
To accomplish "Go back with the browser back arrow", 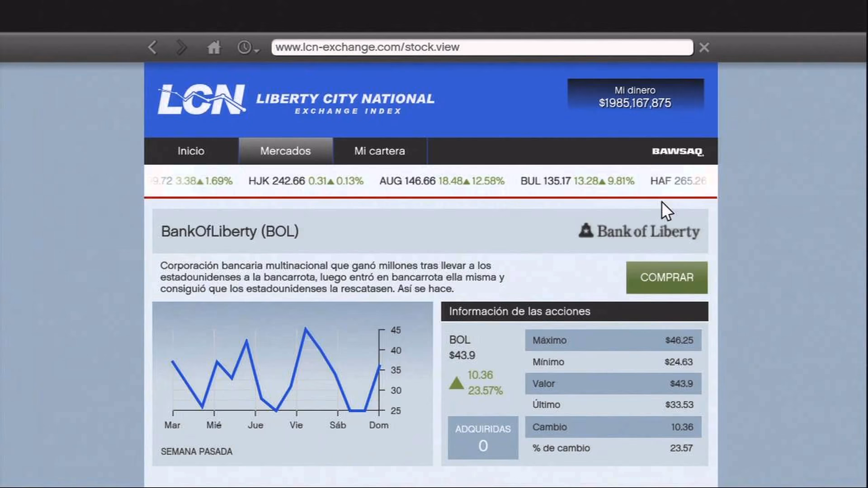I will [153, 47].
